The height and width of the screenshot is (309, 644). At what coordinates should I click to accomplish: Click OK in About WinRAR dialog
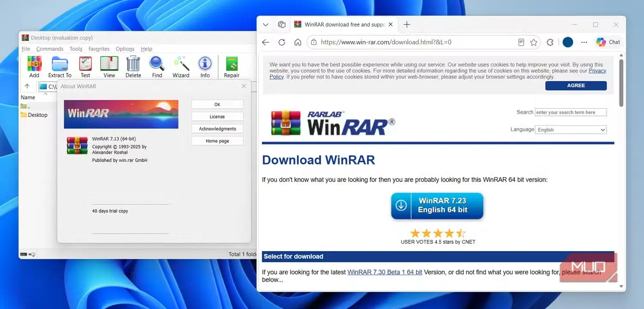tap(217, 104)
